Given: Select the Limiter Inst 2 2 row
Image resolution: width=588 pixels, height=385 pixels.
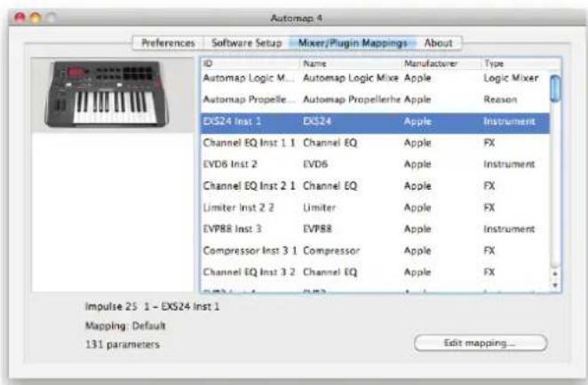Looking at the screenshot, I should pyautogui.click(x=375, y=208).
